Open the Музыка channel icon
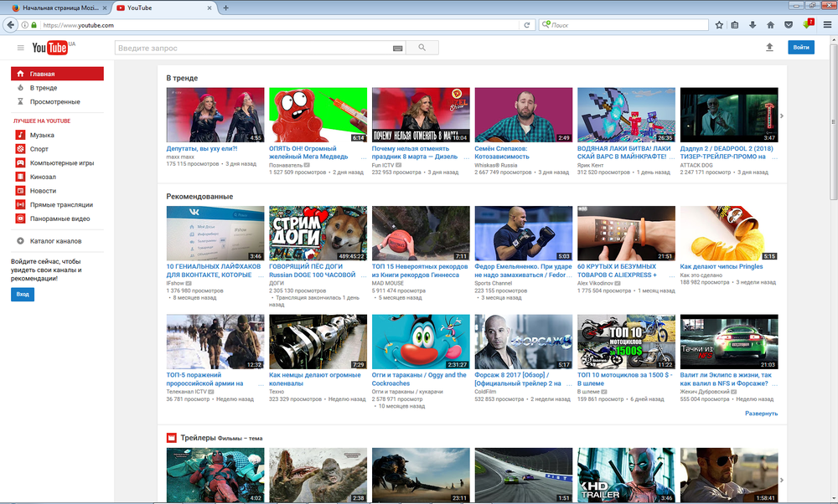Image resolution: width=838 pixels, height=504 pixels. point(20,135)
